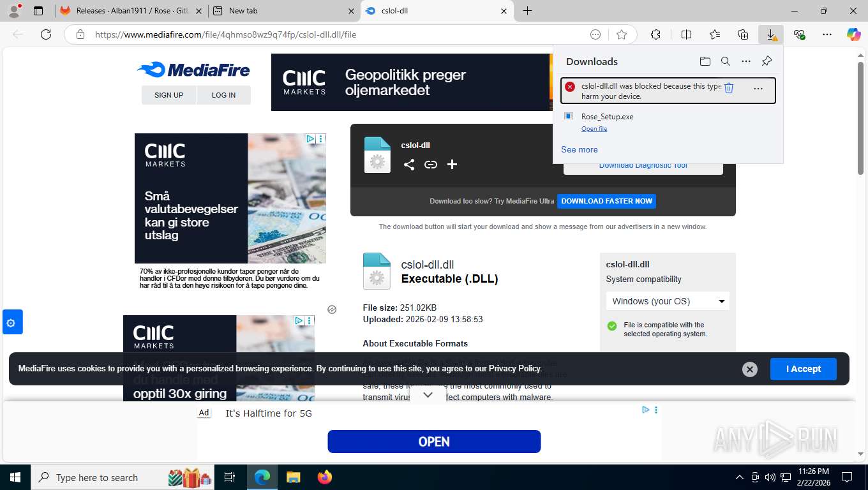Click the MediaFire logo
Viewport: 868px width, 490px height.
tap(193, 70)
